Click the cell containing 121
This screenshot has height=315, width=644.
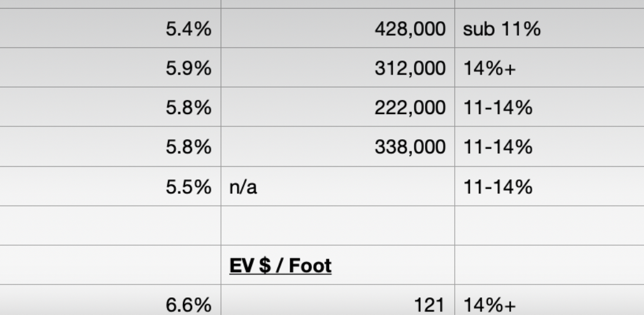[x=338, y=300]
